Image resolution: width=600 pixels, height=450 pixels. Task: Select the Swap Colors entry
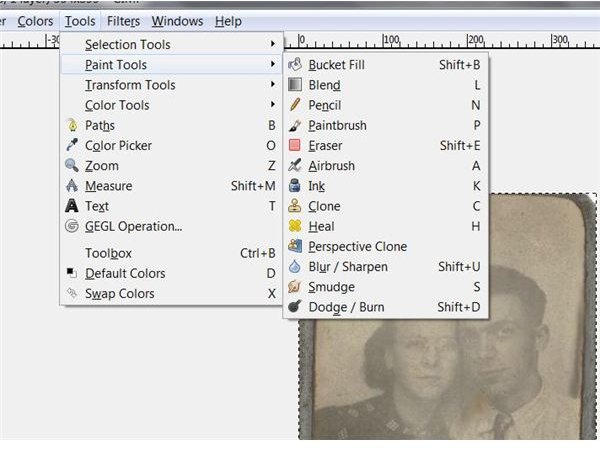coord(171,293)
